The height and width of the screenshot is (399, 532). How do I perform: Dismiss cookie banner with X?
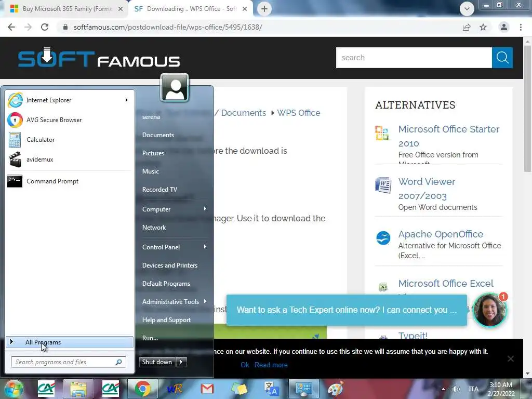click(x=510, y=358)
